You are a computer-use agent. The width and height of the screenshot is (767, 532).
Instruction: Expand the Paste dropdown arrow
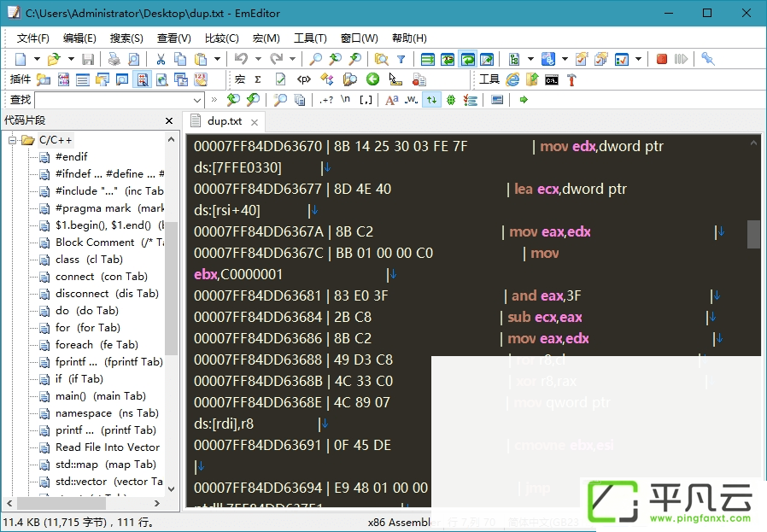click(217, 59)
